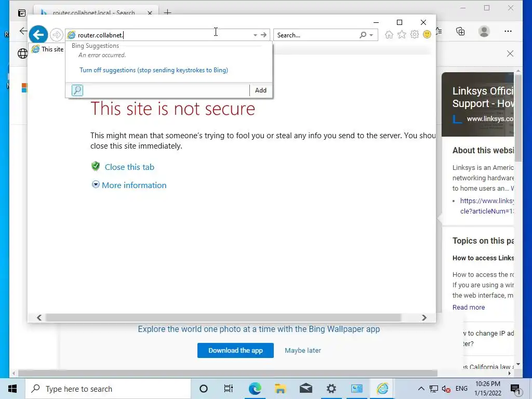Open the Edge profile avatar

tap(484, 31)
